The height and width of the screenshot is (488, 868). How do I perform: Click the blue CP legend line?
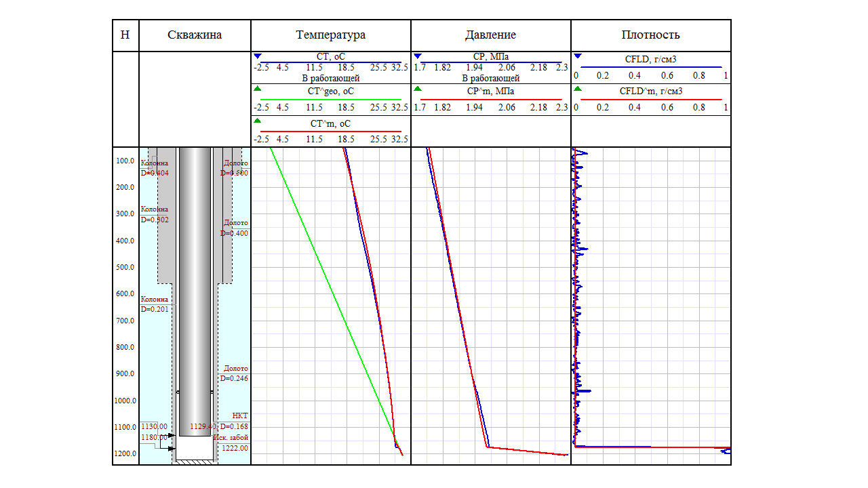[x=490, y=62]
